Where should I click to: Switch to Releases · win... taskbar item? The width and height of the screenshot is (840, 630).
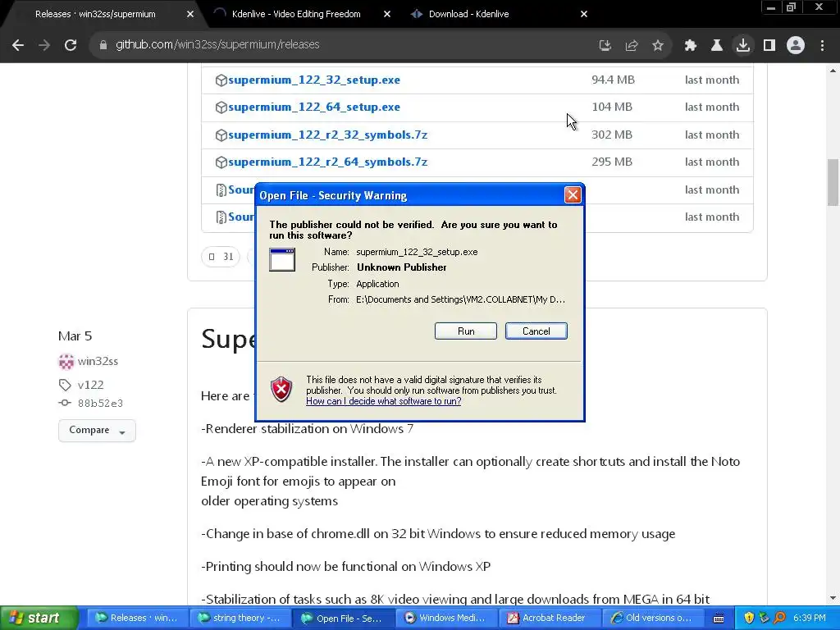coord(137,619)
